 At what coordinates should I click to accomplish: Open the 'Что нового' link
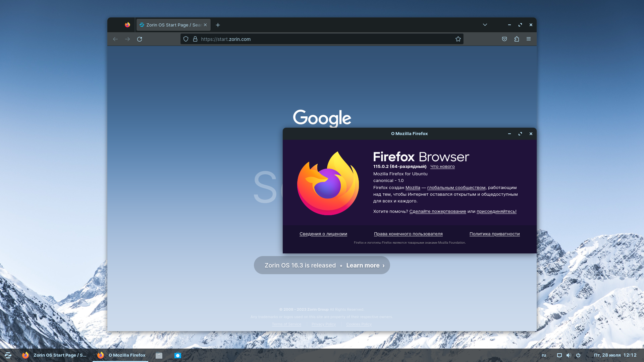click(442, 167)
